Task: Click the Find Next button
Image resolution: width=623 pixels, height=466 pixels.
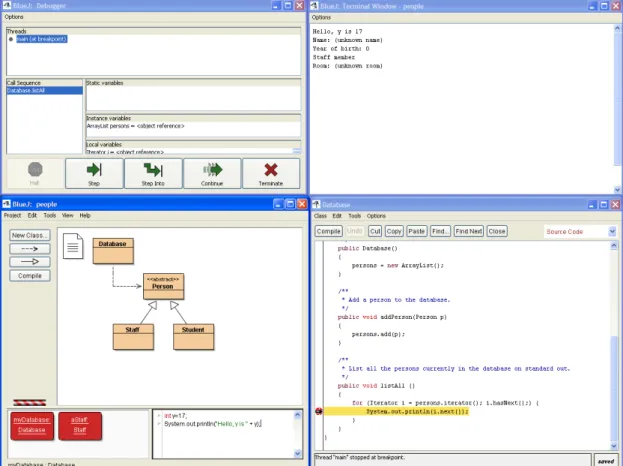Action: click(x=469, y=231)
